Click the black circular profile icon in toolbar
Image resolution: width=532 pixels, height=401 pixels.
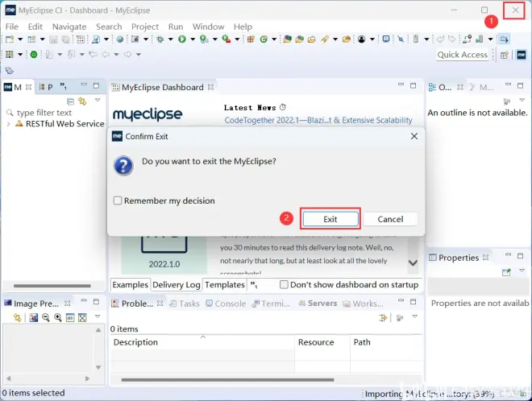(362, 39)
